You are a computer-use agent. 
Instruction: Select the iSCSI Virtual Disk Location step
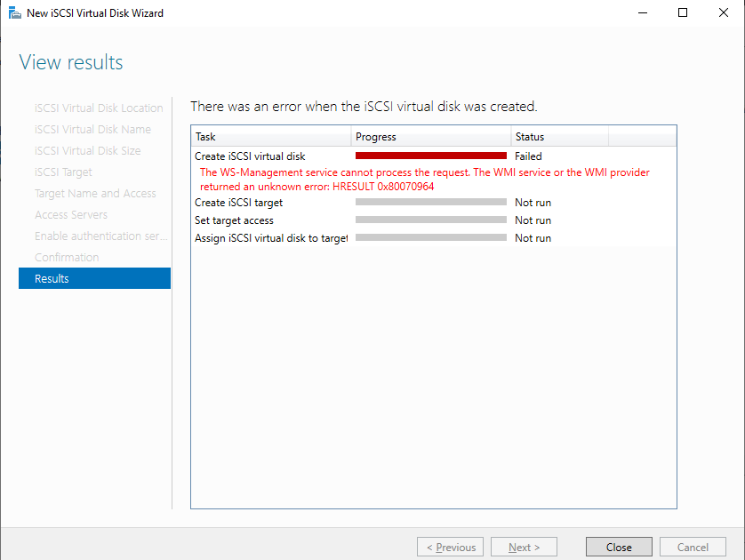[x=98, y=108]
